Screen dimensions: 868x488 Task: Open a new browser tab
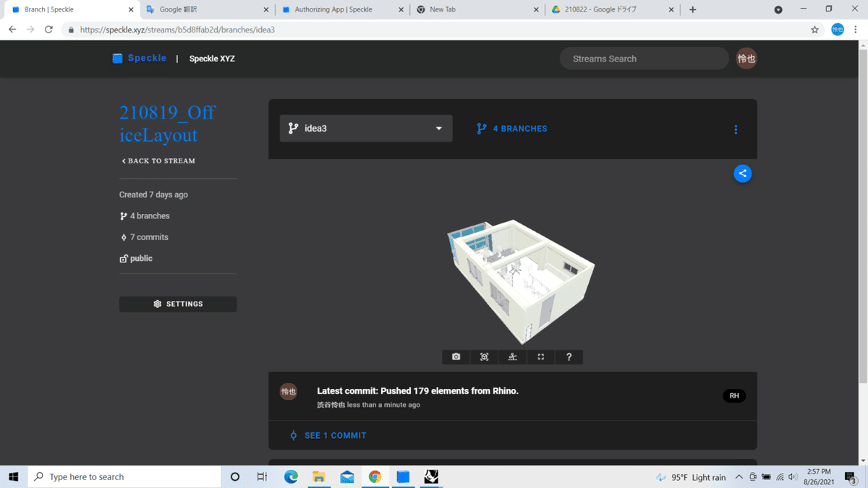click(x=692, y=9)
